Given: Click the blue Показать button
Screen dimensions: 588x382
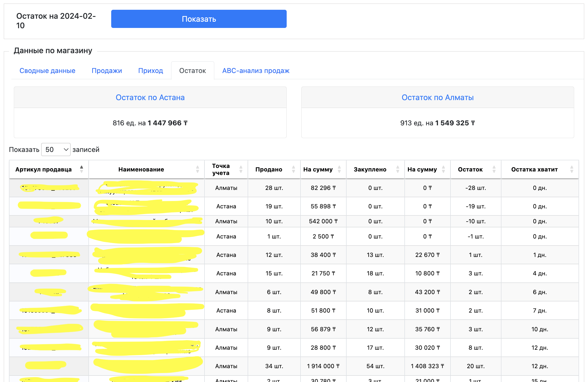Looking at the screenshot, I should click(x=199, y=19).
